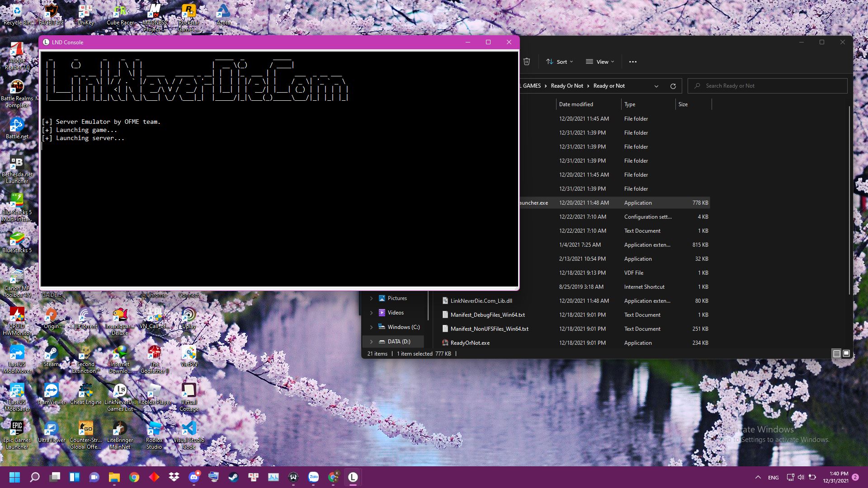Click the Ready Or Not breadcrumb path
This screenshot has height=488, width=868.
[567, 85]
